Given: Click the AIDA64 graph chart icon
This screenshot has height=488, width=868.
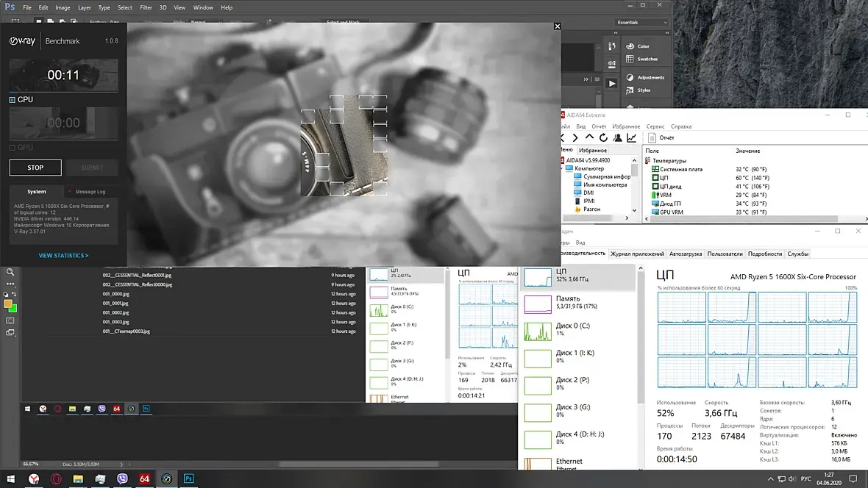Looking at the screenshot, I should [631, 137].
